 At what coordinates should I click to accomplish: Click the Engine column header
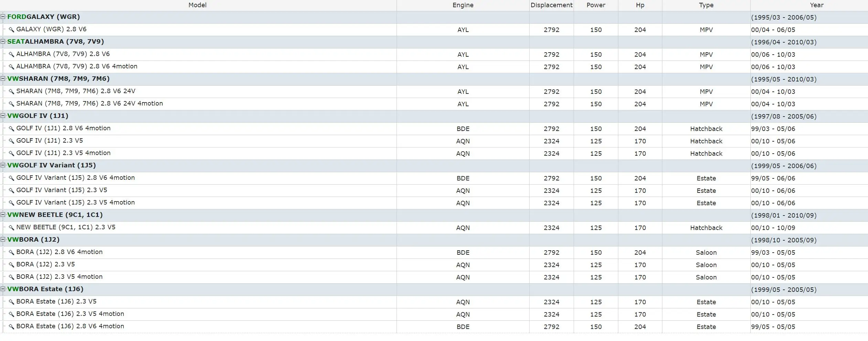(463, 5)
